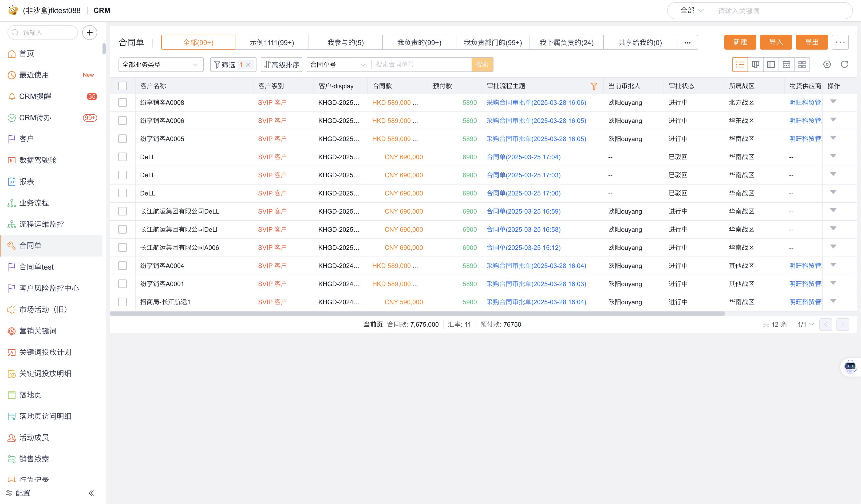Select the 我下属负责的(24) tab

tap(567, 42)
